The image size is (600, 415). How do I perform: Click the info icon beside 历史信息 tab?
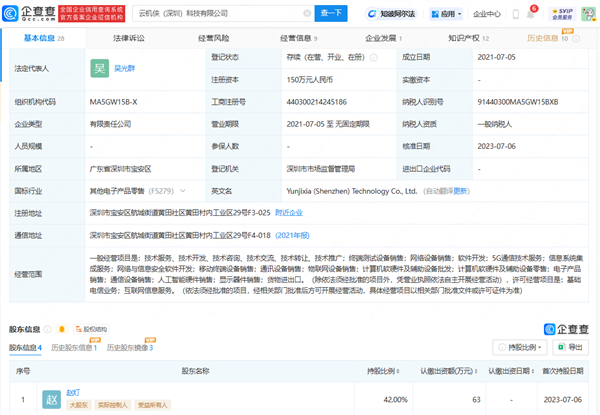576,39
